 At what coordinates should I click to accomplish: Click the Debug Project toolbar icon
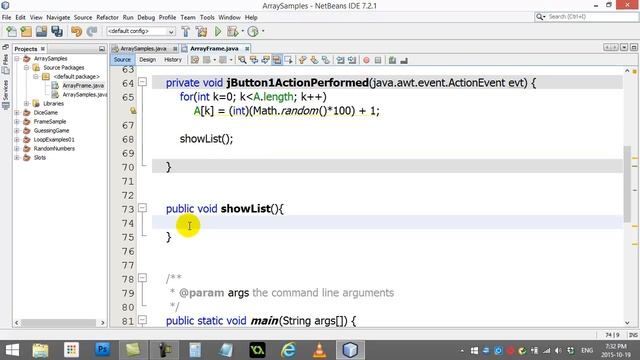[x=232, y=31]
